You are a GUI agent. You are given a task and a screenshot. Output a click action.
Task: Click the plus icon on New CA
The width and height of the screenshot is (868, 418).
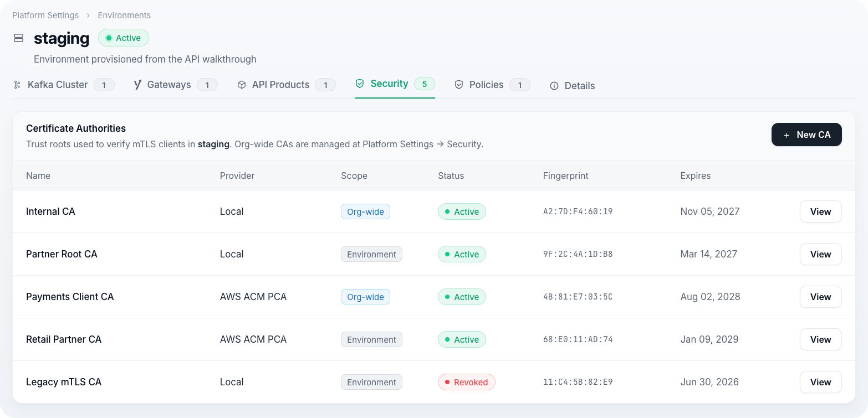tap(787, 135)
